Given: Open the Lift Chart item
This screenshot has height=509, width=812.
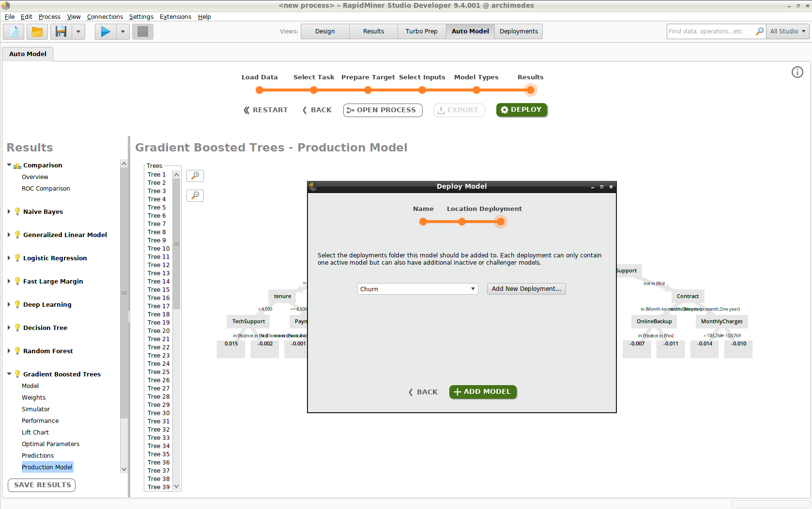Looking at the screenshot, I should 35,433.
